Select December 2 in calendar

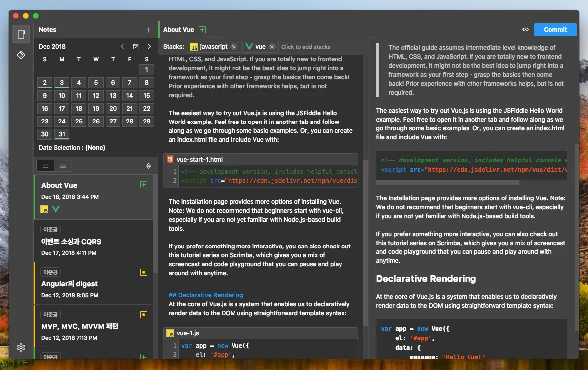[x=45, y=83]
